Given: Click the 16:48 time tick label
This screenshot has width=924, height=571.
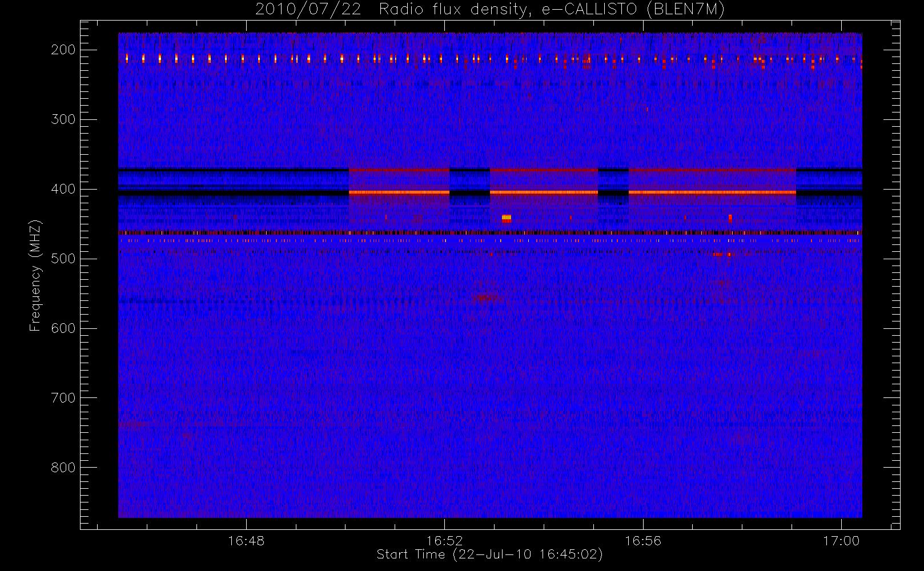Looking at the screenshot, I should 246,541.
